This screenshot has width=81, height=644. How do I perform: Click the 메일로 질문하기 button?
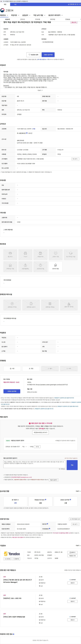pyautogui.click(x=54, y=480)
